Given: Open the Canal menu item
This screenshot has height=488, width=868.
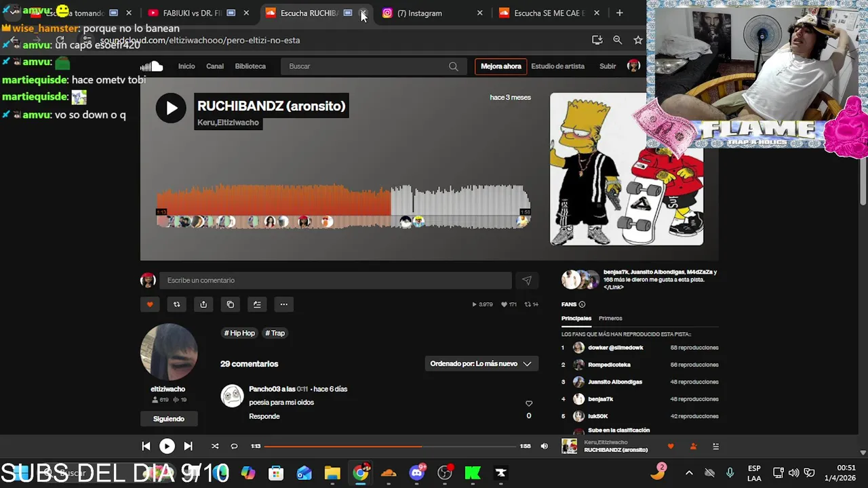Looking at the screenshot, I should 215,66.
